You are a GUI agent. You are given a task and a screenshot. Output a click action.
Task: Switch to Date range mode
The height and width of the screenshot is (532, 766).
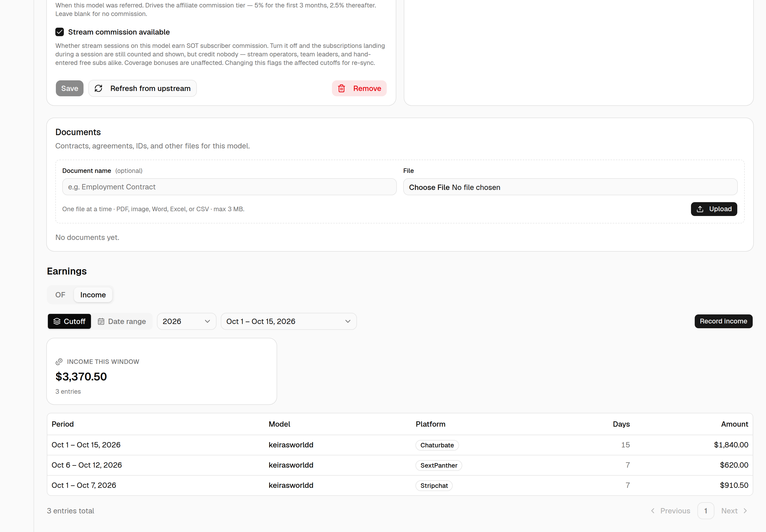point(122,321)
